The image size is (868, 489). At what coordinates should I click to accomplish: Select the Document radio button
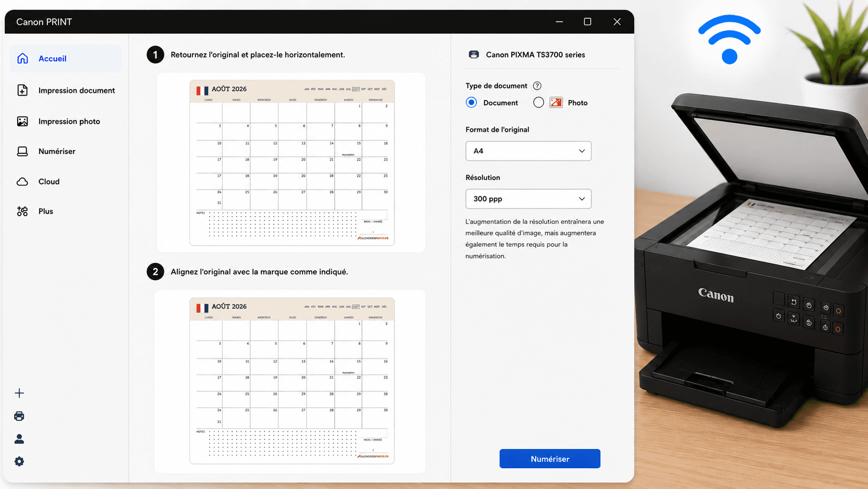[471, 102]
